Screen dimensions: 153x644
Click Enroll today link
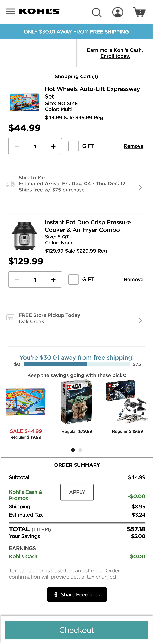coord(115,56)
